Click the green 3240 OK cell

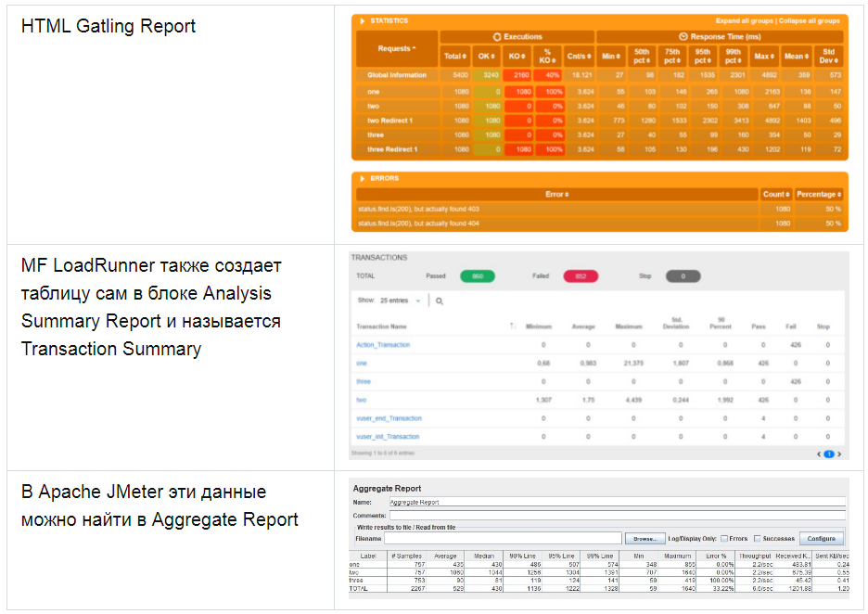(x=487, y=75)
